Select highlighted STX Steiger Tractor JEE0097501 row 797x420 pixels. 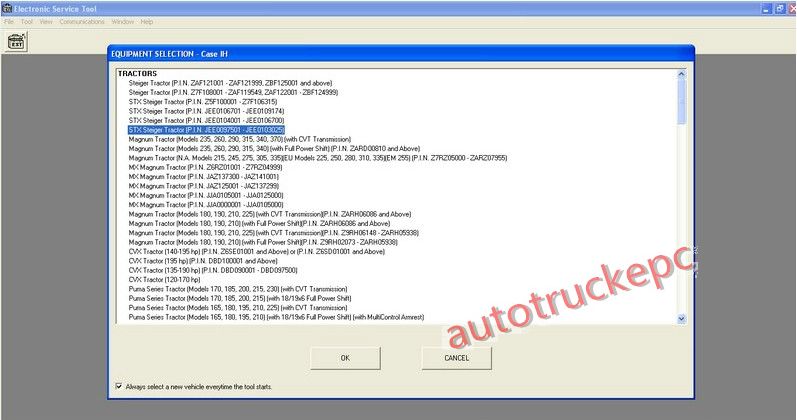(x=206, y=130)
